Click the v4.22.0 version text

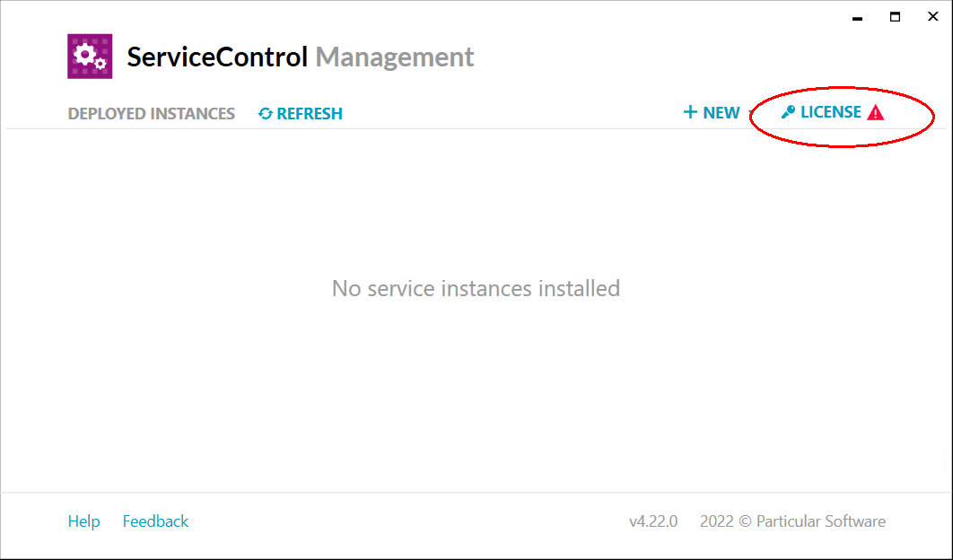point(653,521)
